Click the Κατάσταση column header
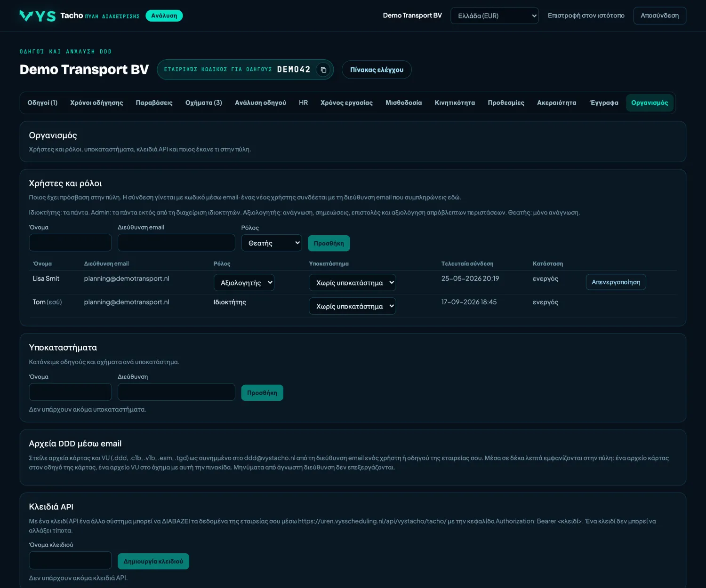706x588 pixels. tap(548, 264)
